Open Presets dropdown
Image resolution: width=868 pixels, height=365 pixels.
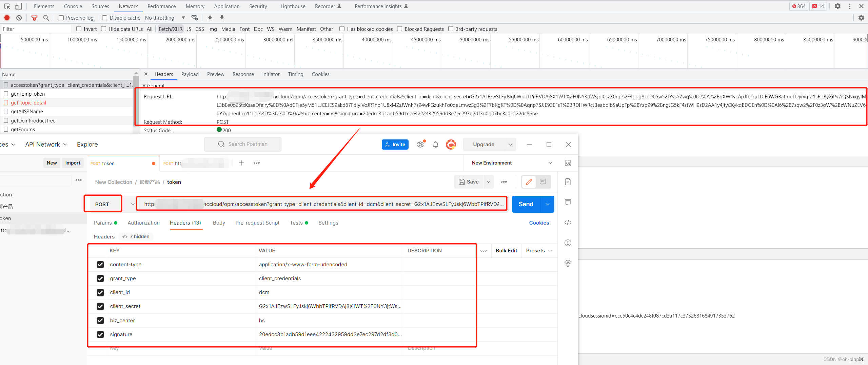[x=539, y=251]
